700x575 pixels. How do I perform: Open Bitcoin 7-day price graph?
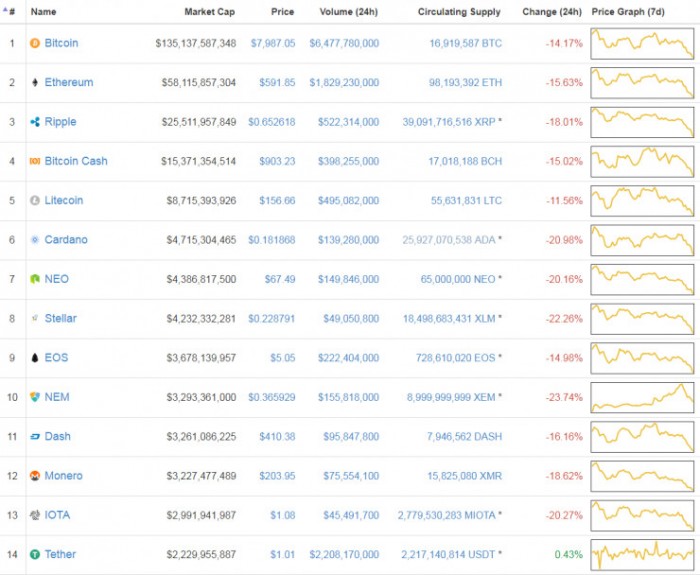coord(642,44)
